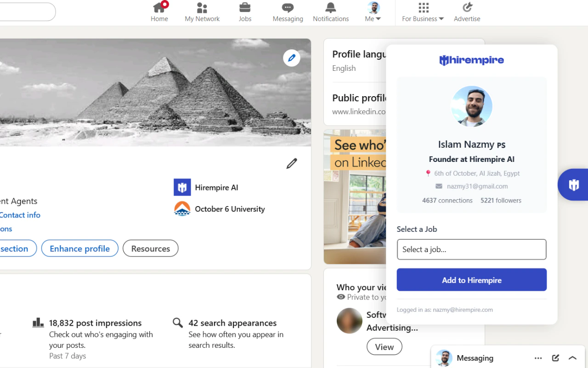The image size is (588, 368).
Task: Click blurred viewer profile picture
Action: click(x=350, y=321)
